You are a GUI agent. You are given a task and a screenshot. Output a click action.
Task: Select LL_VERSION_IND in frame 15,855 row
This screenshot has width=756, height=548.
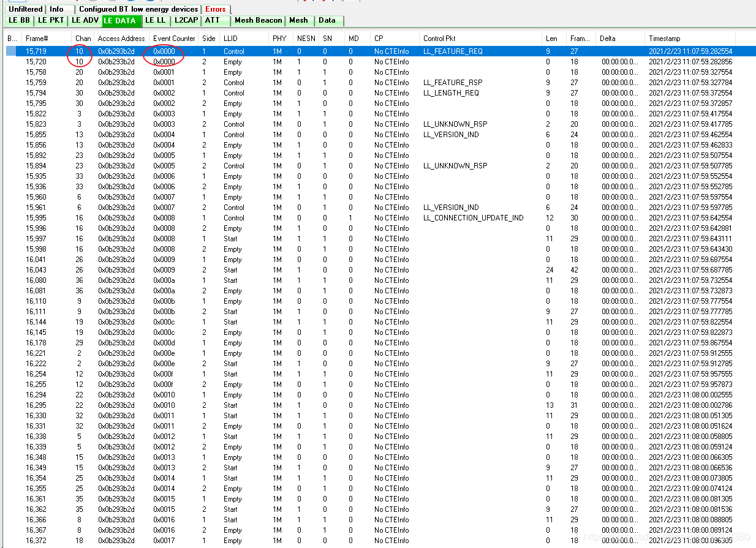click(451, 135)
